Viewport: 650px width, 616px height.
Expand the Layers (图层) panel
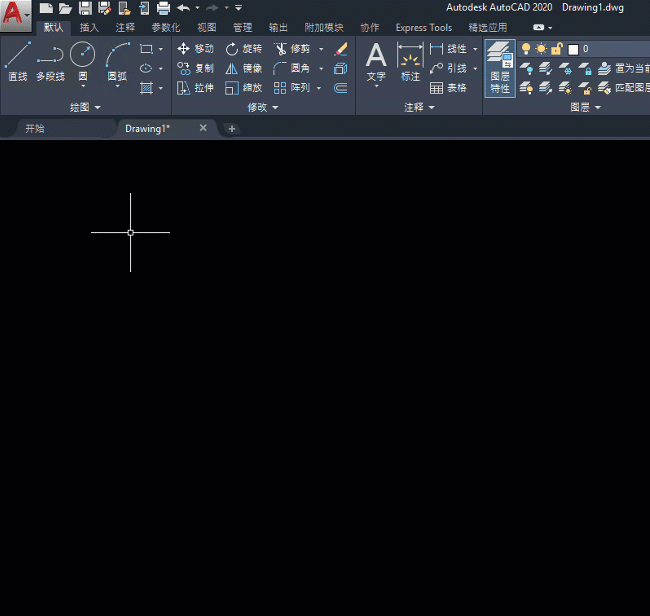point(585,107)
